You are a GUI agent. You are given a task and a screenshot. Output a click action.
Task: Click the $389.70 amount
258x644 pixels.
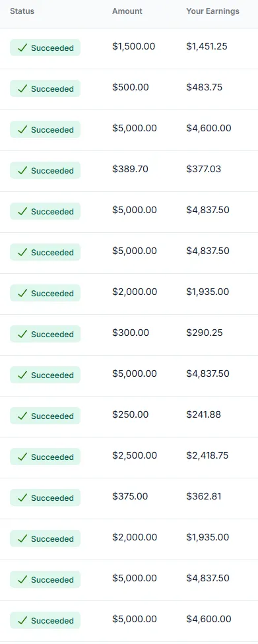(130, 169)
